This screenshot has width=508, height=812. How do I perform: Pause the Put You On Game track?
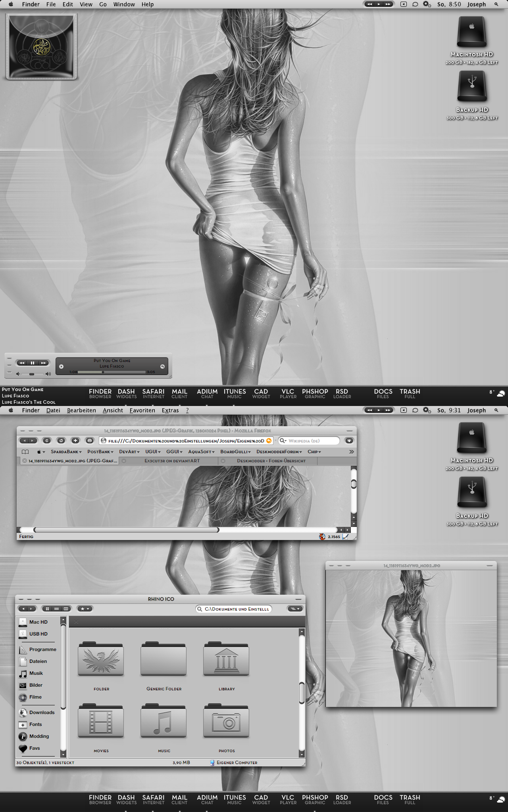pyautogui.click(x=33, y=363)
